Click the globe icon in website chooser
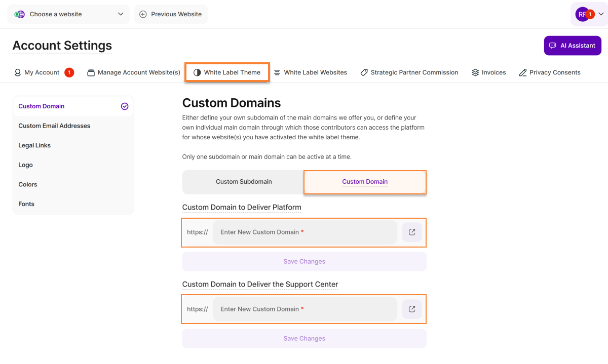 click(x=20, y=14)
